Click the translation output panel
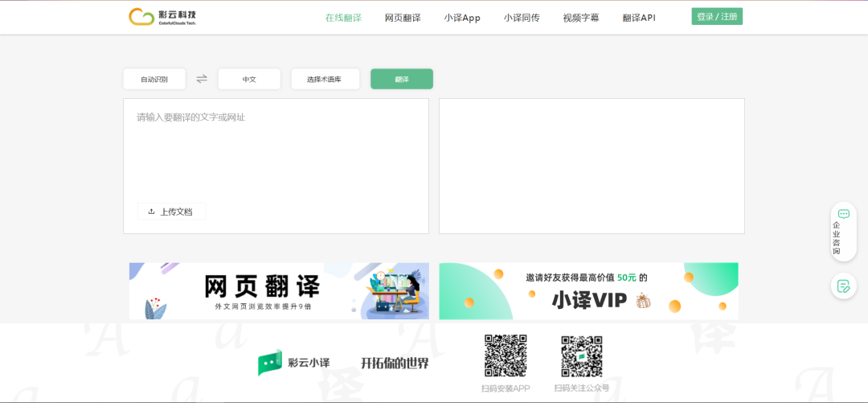The height and width of the screenshot is (403, 868). tap(592, 167)
